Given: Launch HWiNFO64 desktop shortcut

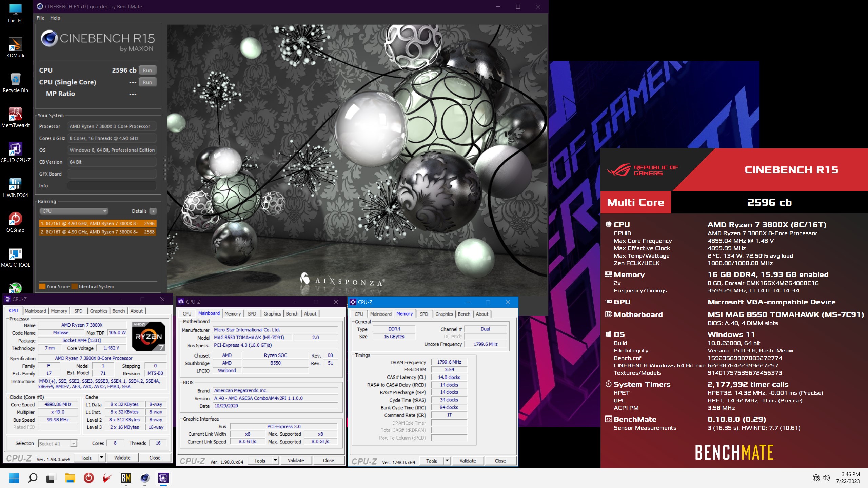Looking at the screenshot, I should (x=15, y=188).
